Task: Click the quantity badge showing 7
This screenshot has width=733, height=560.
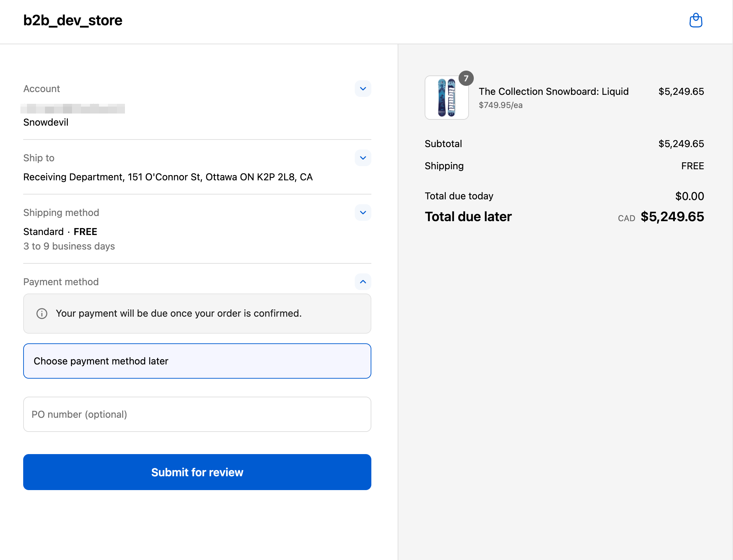Action: [466, 78]
